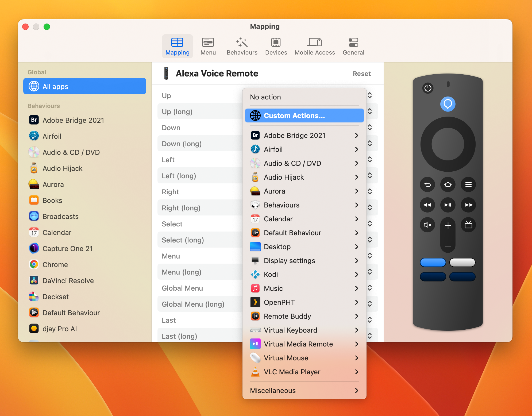The width and height of the screenshot is (532, 416).
Task: Click the hamburger menu button on the remote
Action: pos(468,184)
